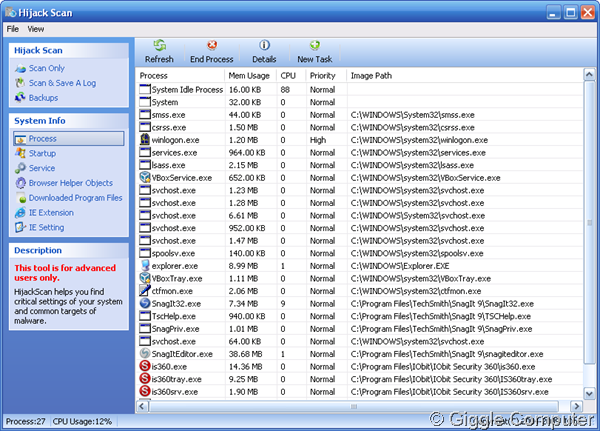The height and width of the screenshot is (431, 600).
Task: Sort by the CPU column header
Action: coord(291,76)
